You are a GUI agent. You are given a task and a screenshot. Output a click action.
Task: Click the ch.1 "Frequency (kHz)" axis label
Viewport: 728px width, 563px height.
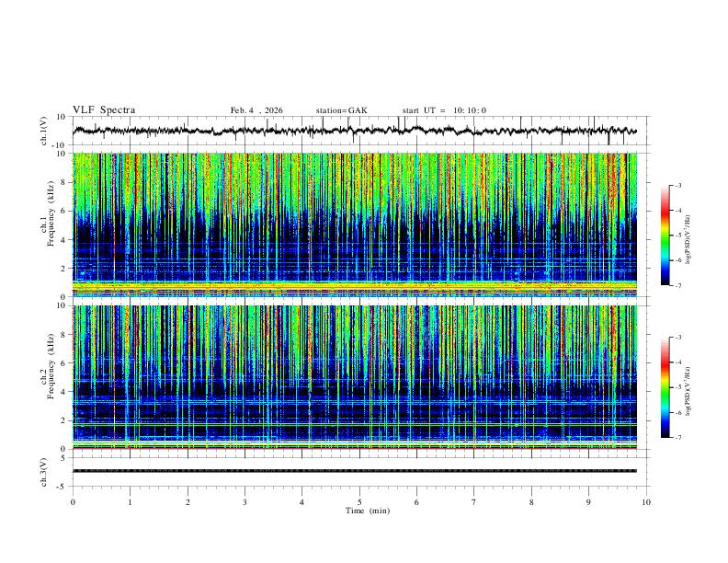pos(51,213)
